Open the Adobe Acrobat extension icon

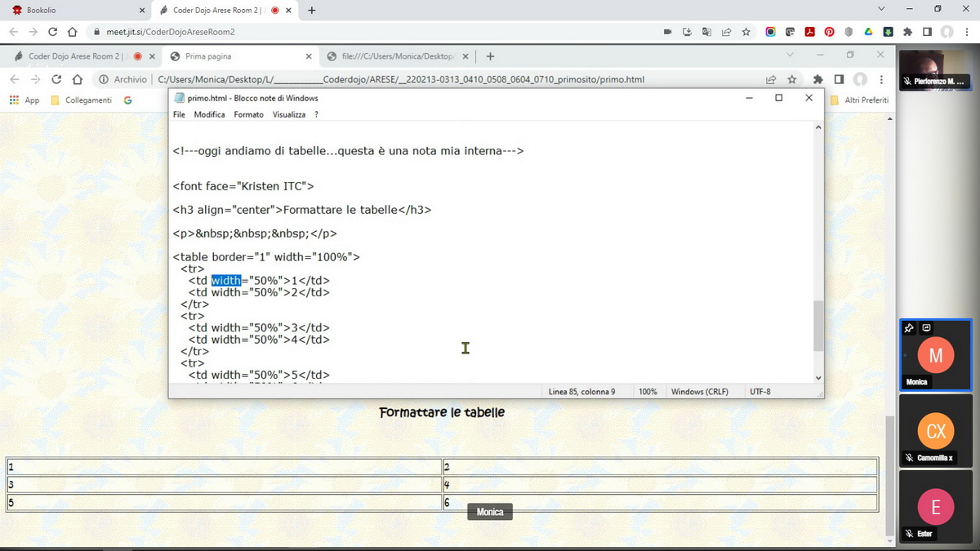point(809,32)
